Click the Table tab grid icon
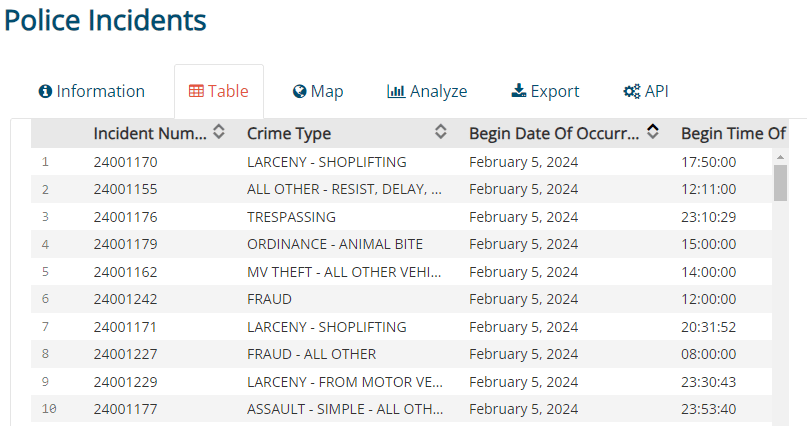This screenshot has height=426, width=807. pyautogui.click(x=196, y=92)
